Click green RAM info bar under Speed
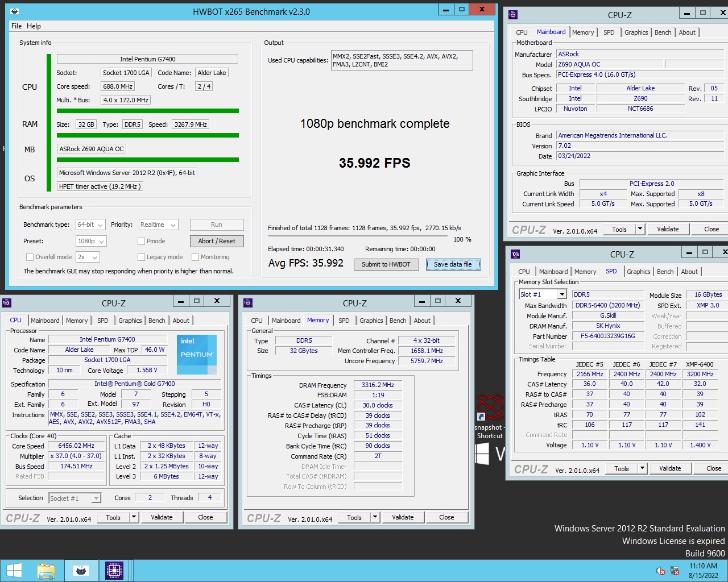 (147, 135)
